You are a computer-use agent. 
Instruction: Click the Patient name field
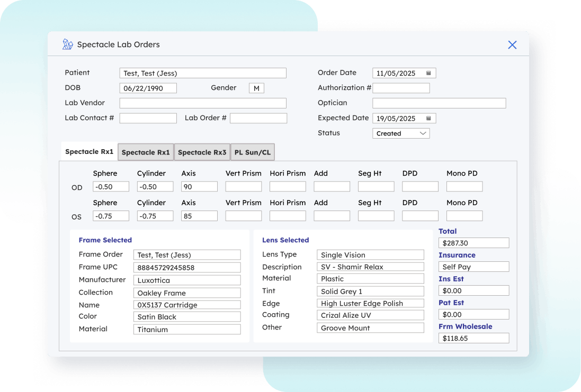click(x=203, y=73)
